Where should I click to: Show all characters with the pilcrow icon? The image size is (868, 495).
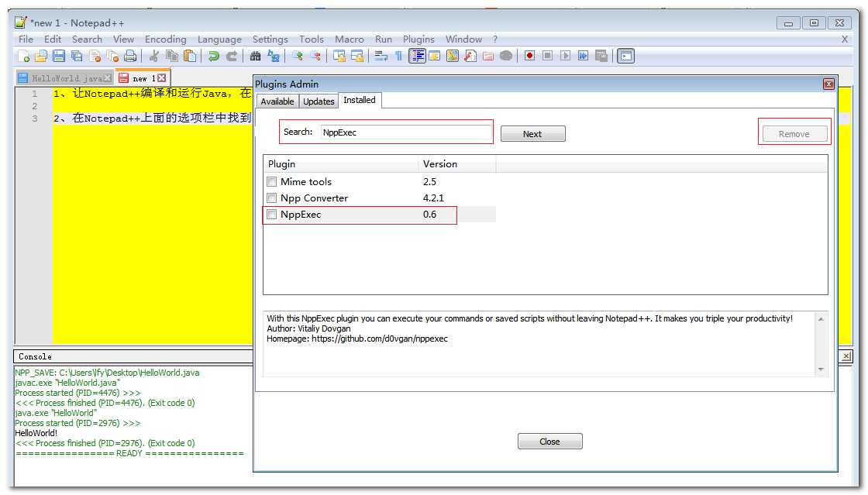point(398,56)
